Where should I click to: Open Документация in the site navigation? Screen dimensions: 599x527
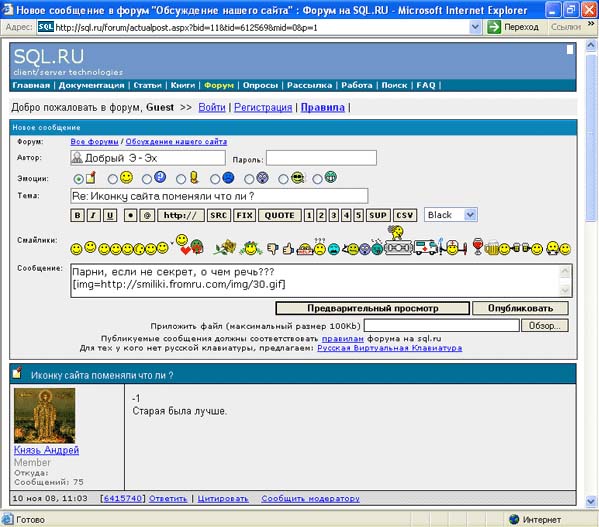click(x=92, y=85)
